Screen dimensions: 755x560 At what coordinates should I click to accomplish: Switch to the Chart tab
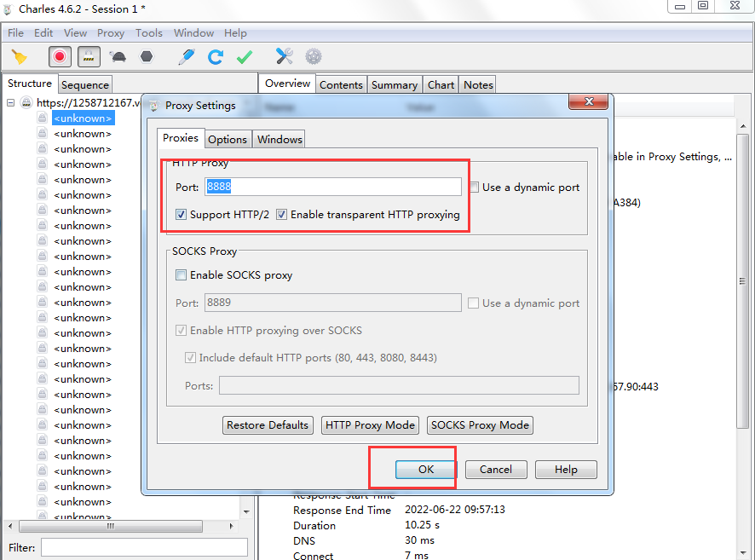[x=441, y=84]
